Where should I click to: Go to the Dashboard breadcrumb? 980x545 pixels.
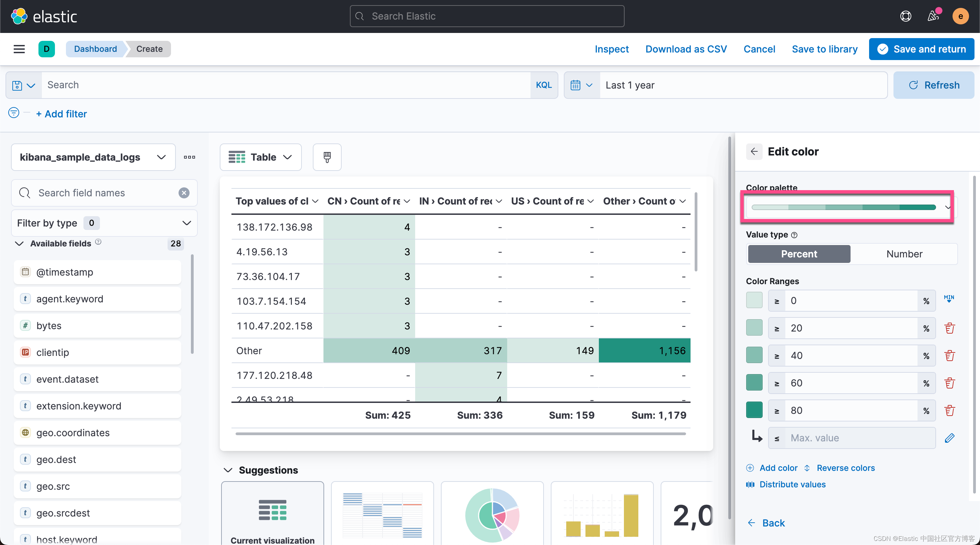[95, 49]
